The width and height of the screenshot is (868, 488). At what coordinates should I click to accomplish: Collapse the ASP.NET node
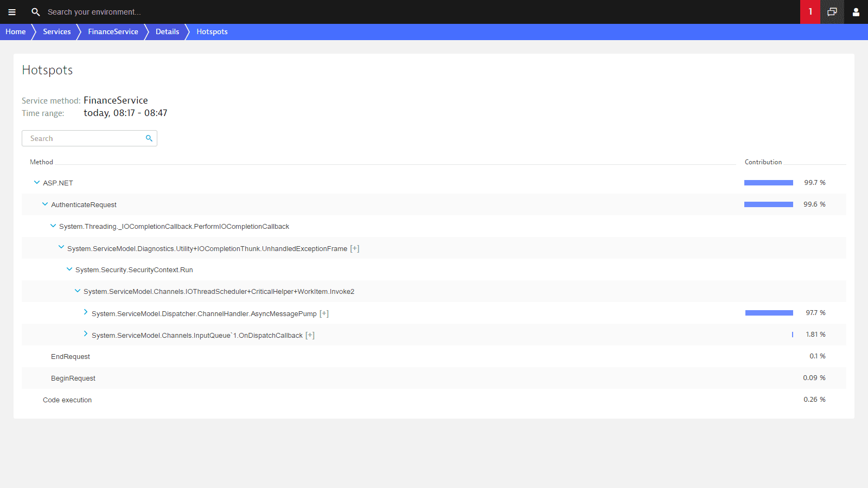point(37,183)
